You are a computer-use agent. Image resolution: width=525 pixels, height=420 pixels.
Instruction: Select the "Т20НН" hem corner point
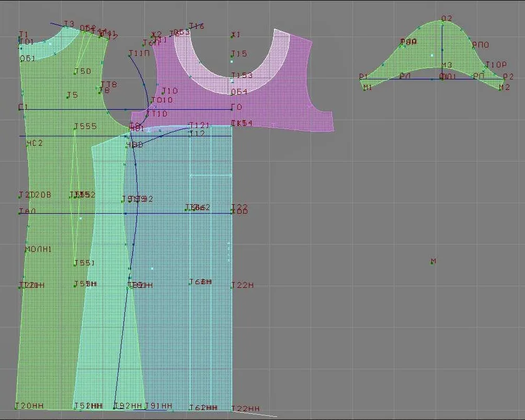(x=29, y=406)
